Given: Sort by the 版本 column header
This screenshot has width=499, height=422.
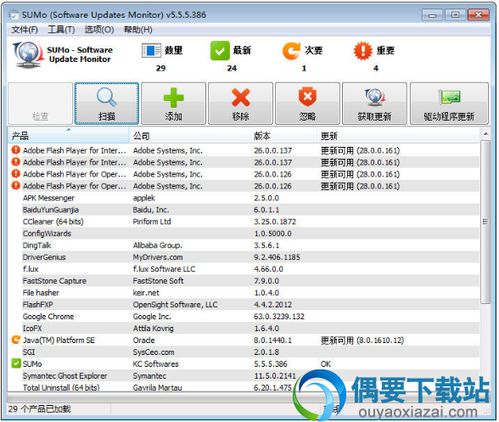Looking at the screenshot, I should [x=284, y=136].
